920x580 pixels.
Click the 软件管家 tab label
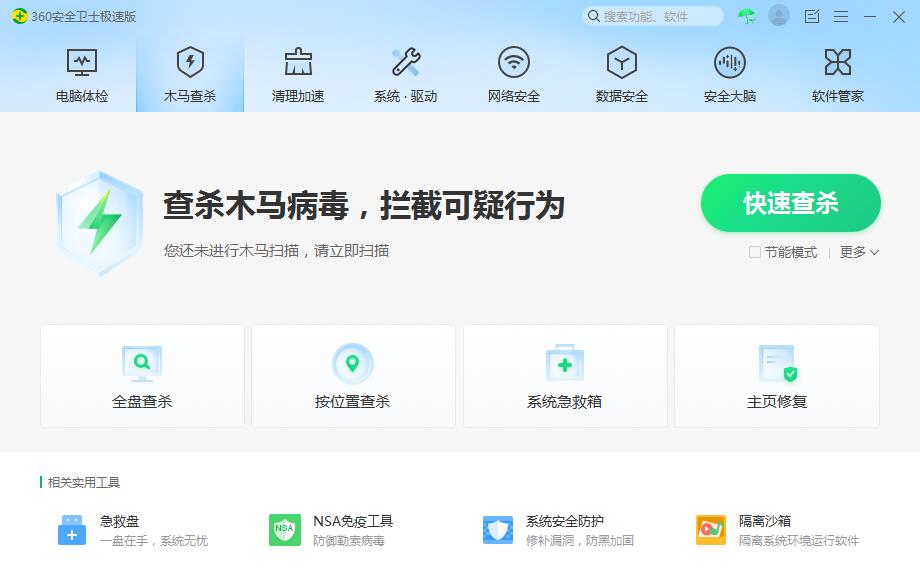(838, 96)
